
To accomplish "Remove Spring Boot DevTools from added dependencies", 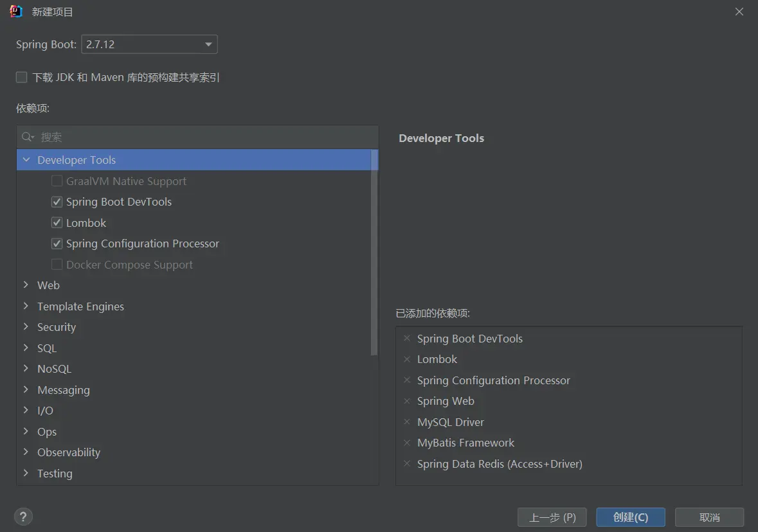I will click(x=407, y=338).
